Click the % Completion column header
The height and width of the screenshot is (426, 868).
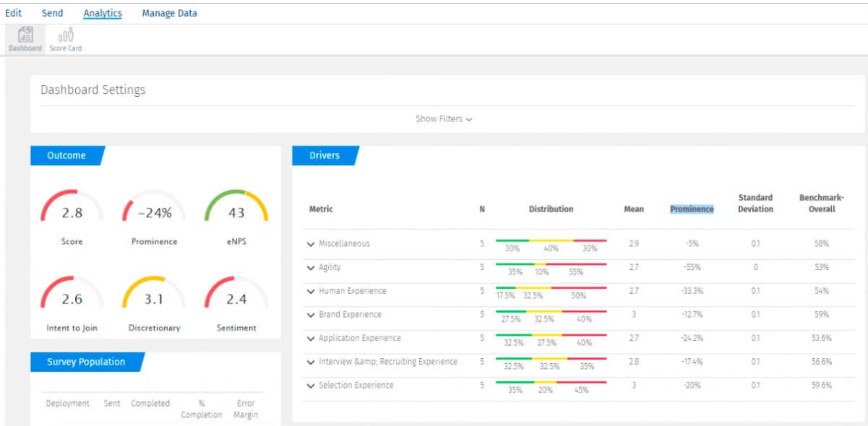202,409
